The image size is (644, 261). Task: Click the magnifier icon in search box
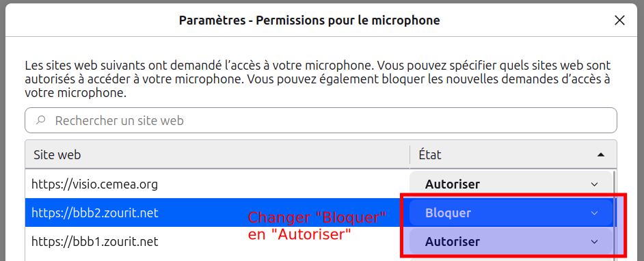pos(40,120)
